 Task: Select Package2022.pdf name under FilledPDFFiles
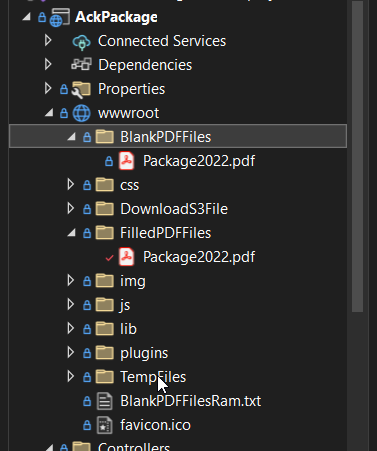[199, 257]
